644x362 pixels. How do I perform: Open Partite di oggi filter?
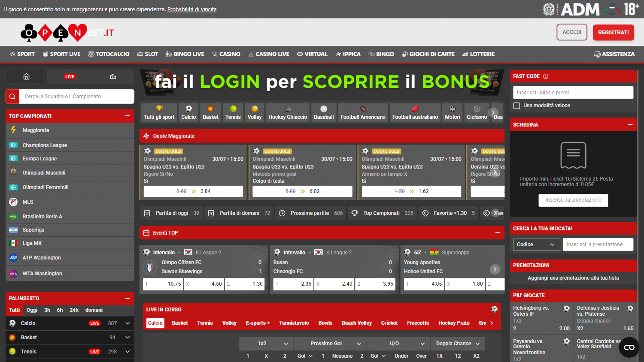171,213
